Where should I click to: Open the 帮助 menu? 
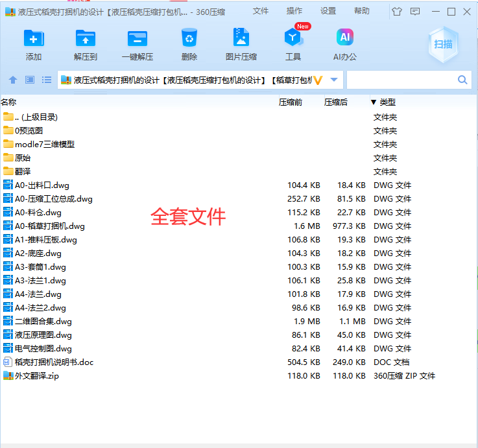[361, 11]
